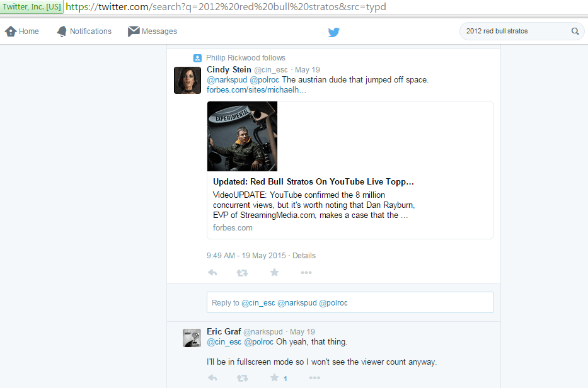Favorite Cindy Stein's tweet with star
This screenshot has height=388, width=588.
(x=274, y=273)
